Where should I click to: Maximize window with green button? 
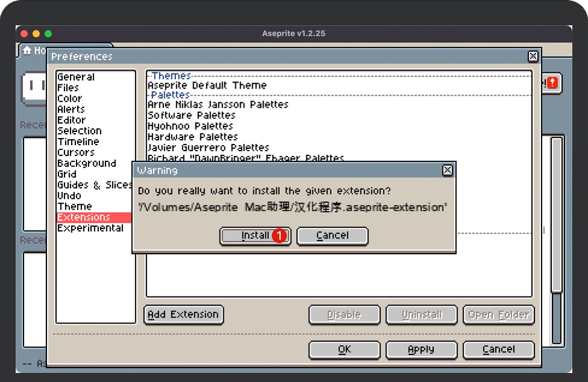coord(48,34)
